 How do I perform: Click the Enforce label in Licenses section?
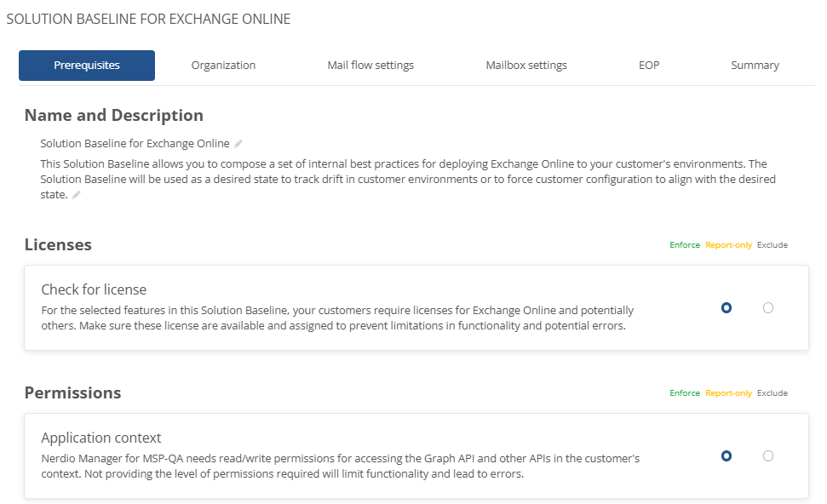[x=685, y=245]
